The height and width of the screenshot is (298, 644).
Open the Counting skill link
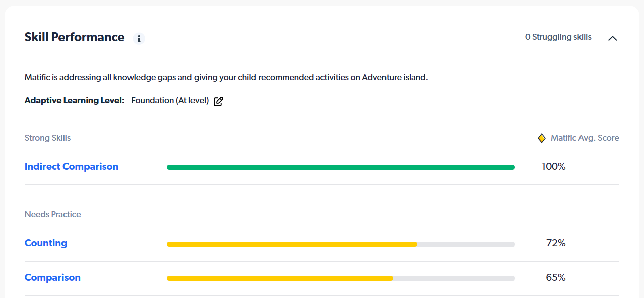(46, 243)
